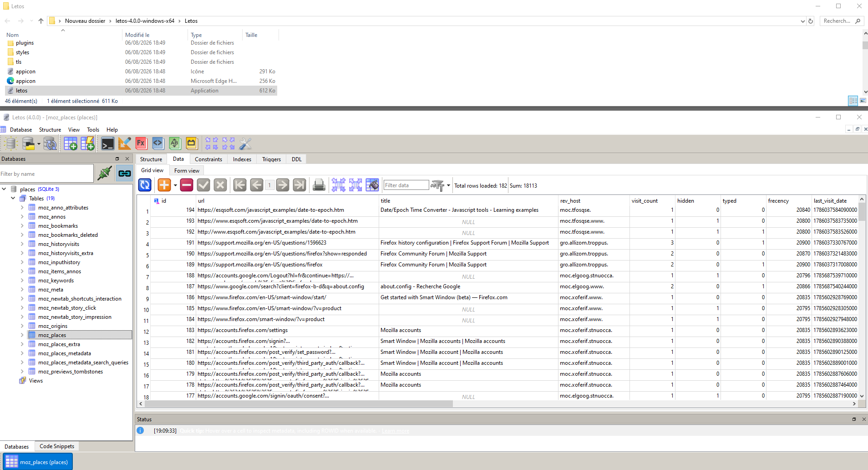Expand the moz_keywords table node
This screenshot has height=470, width=868.
pyautogui.click(x=22, y=280)
